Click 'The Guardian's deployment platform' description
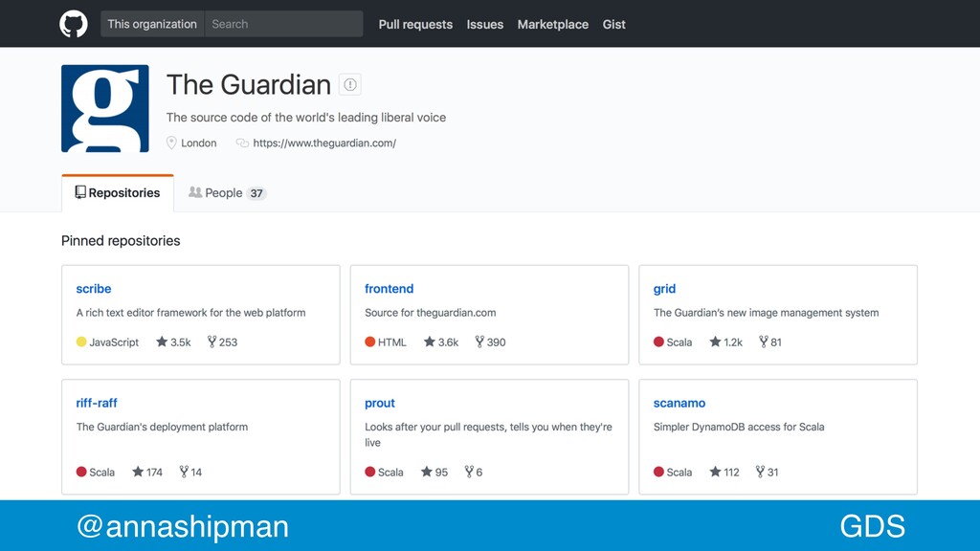 [162, 427]
